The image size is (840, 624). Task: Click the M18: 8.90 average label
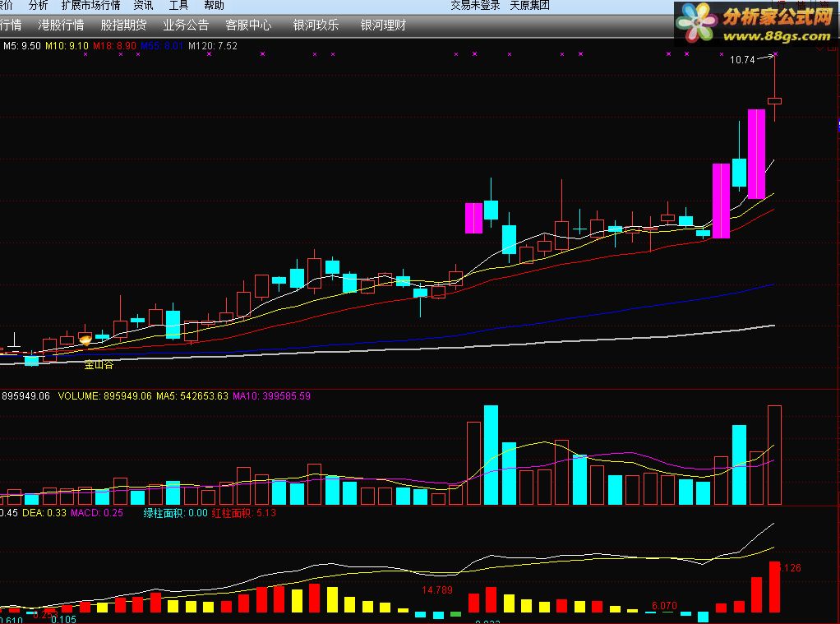point(114,46)
